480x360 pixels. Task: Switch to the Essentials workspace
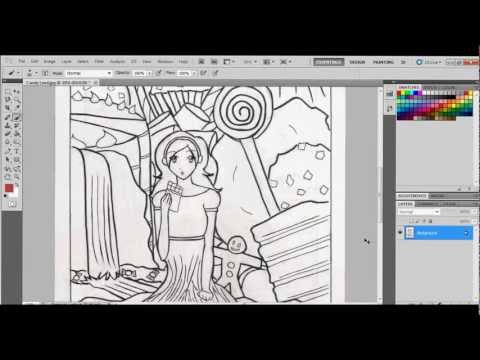tap(329, 62)
